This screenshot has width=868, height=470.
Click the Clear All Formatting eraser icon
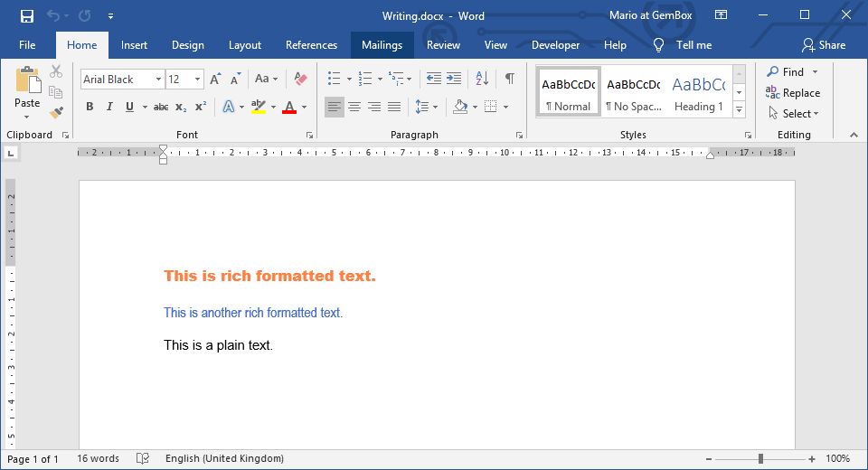(x=301, y=80)
